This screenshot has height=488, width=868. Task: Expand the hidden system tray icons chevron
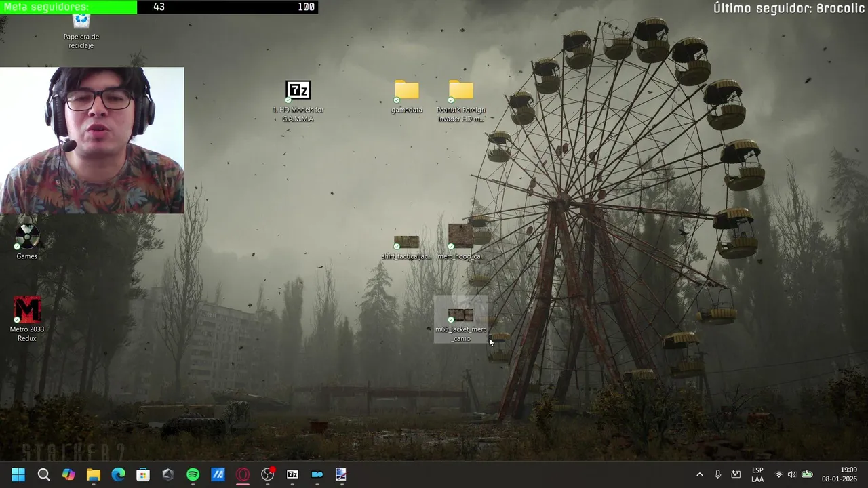point(700,474)
